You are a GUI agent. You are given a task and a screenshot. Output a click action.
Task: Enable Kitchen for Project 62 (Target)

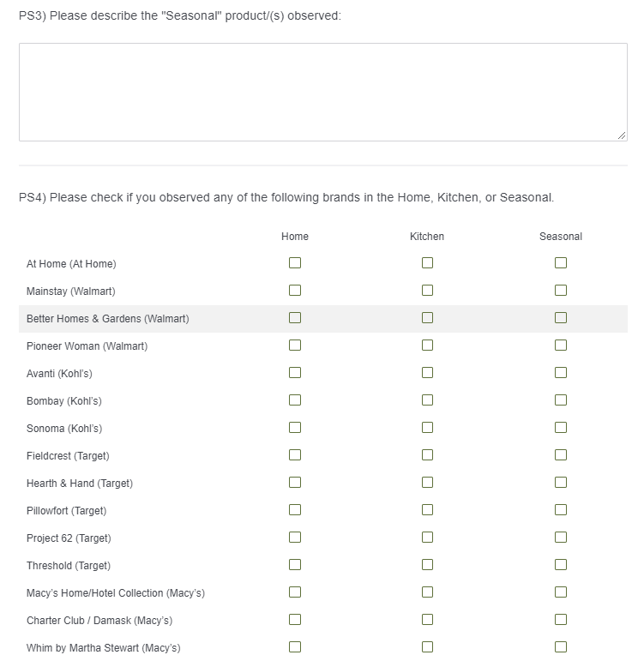point(427,538)
